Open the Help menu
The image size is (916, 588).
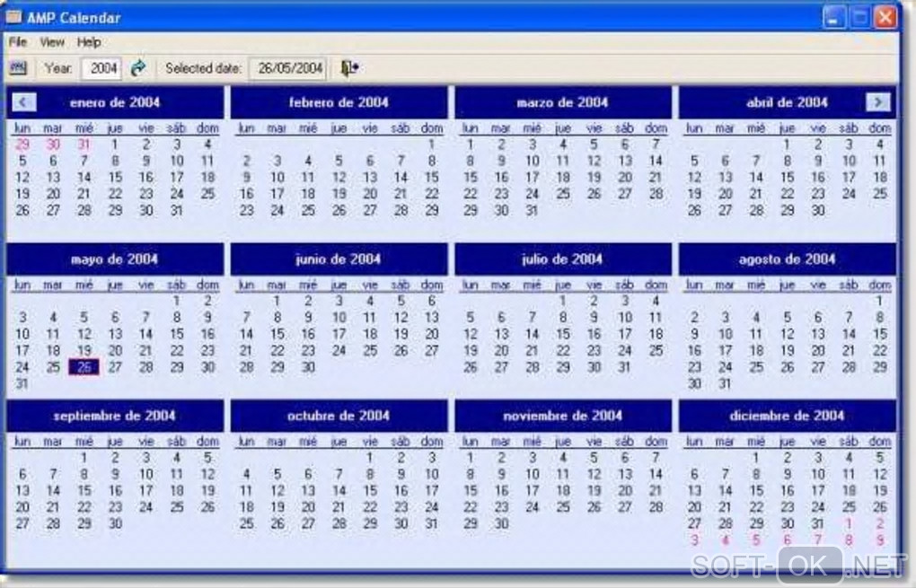[x=89, y=42]
